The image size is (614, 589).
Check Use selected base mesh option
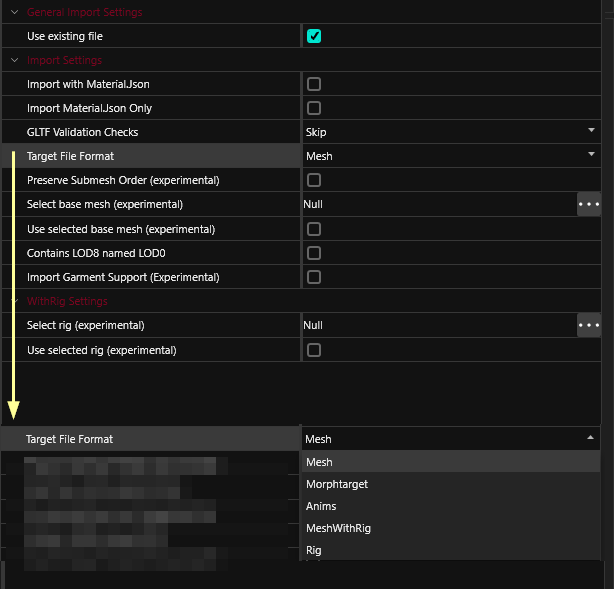(314, 229)
